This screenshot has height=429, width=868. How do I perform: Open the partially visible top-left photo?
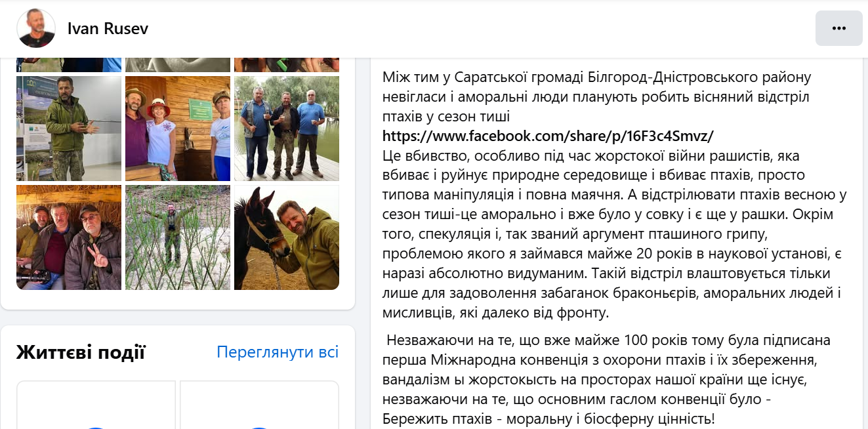69,65
